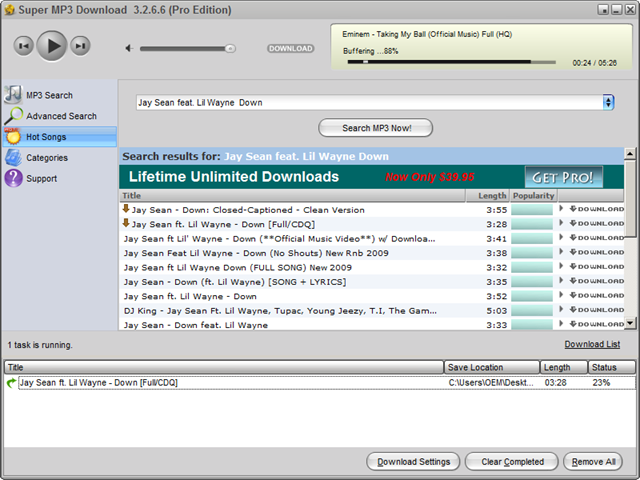Preview play the Official Music Video result

561,237
